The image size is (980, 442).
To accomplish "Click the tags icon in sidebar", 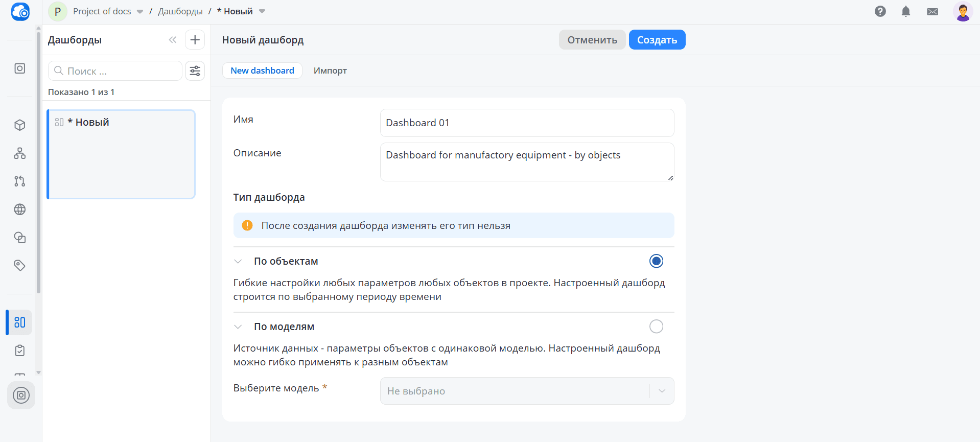I will click(x=20, y=265).
